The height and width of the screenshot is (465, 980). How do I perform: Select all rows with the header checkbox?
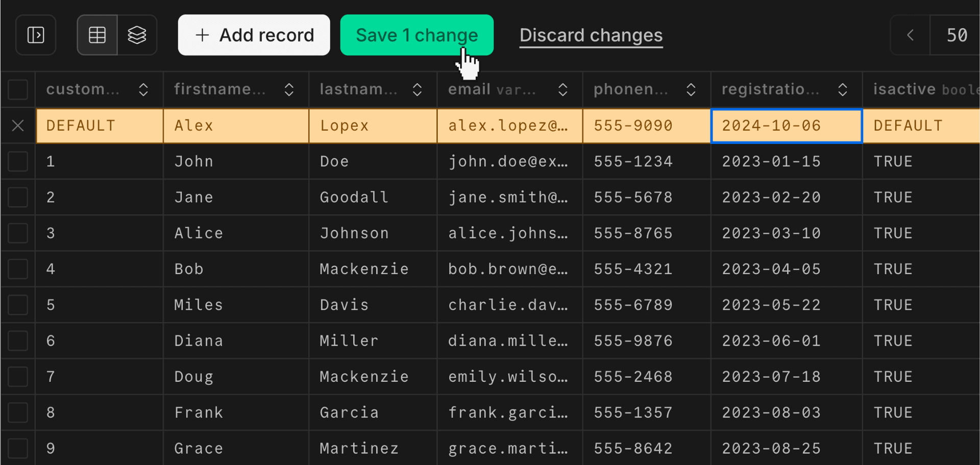(x=18, y=89)
